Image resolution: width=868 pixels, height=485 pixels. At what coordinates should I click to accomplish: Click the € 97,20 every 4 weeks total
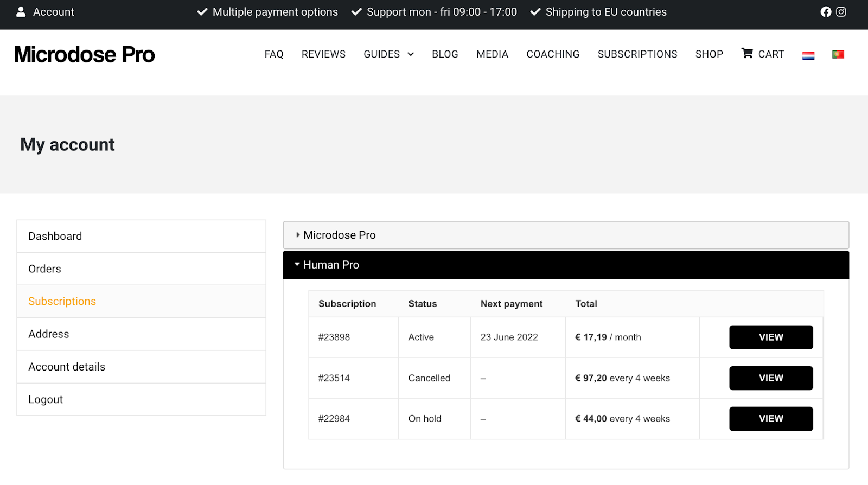click(622, 378)
